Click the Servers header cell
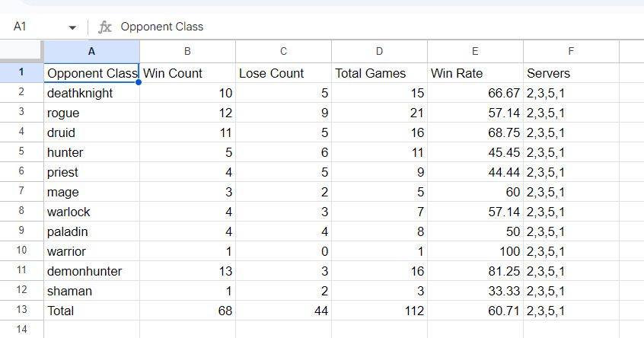The image size is (644, 338). pos(572,72)
